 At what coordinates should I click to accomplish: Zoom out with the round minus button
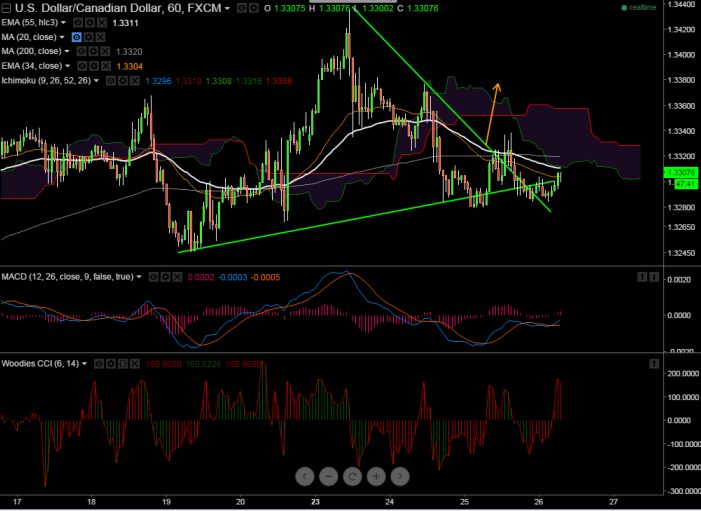[x=329, y=477]
